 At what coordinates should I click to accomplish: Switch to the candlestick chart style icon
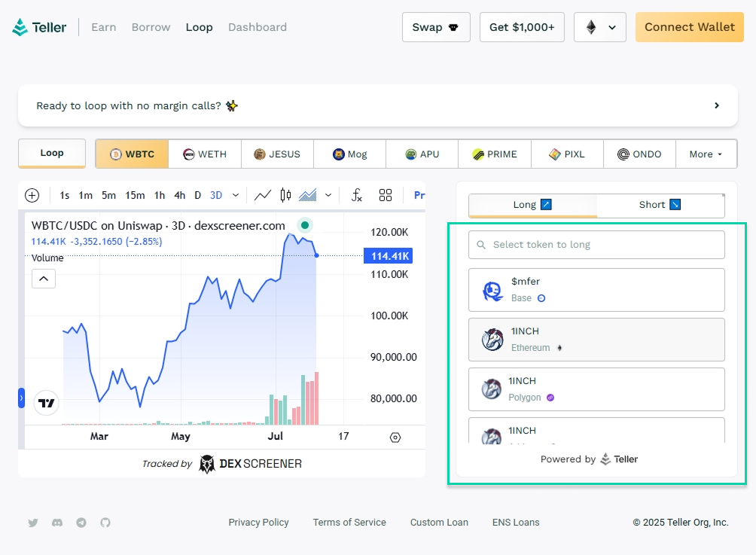tap(285, 195)
